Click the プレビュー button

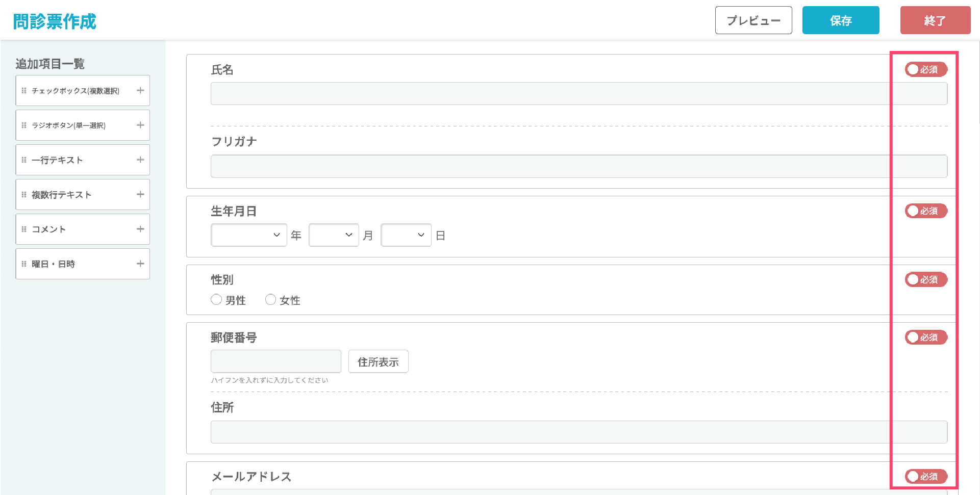753,20
